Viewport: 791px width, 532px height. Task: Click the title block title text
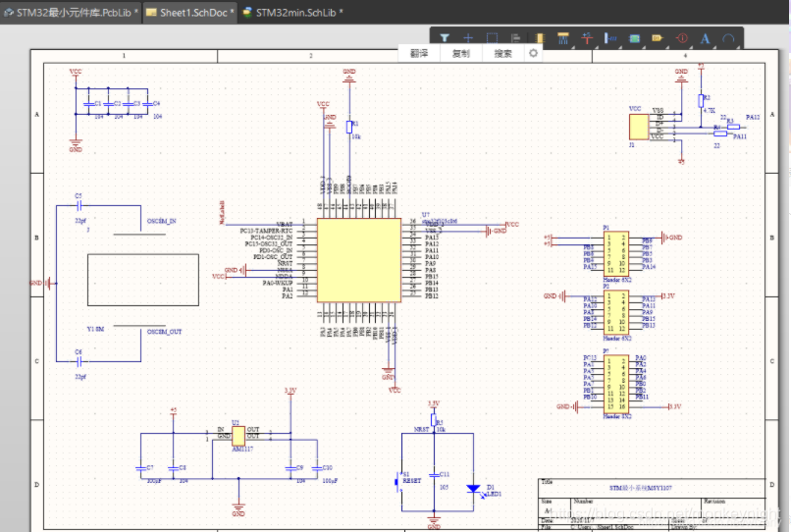(x=641, y=488)
